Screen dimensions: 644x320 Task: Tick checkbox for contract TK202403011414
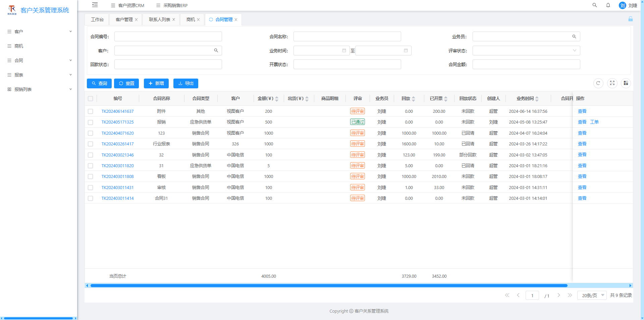pyautogui.click(x=91, y=198)
